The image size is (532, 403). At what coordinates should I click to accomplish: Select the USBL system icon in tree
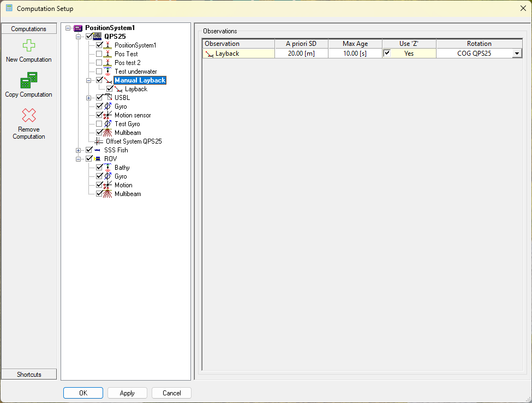(x=108, y=98)
